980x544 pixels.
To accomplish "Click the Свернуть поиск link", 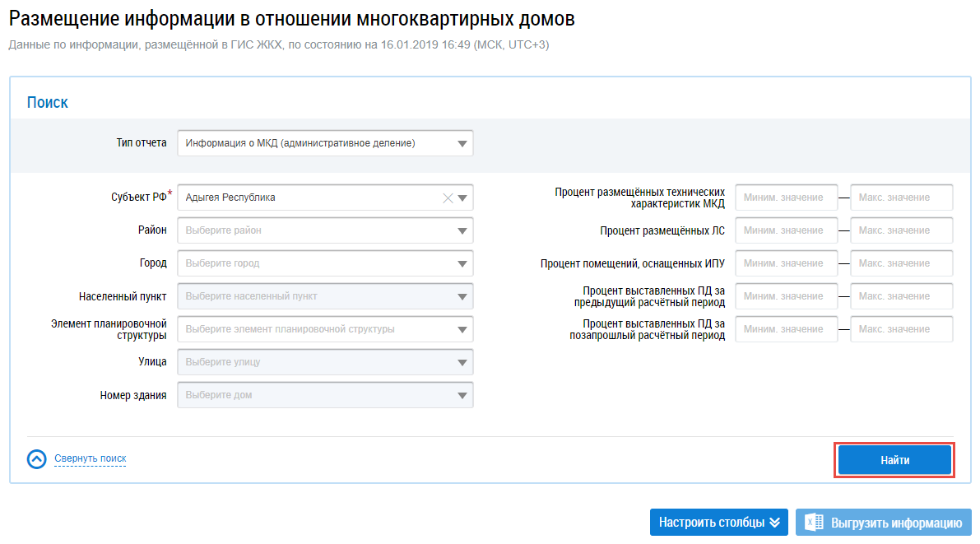I will click(x=90, y=458).
